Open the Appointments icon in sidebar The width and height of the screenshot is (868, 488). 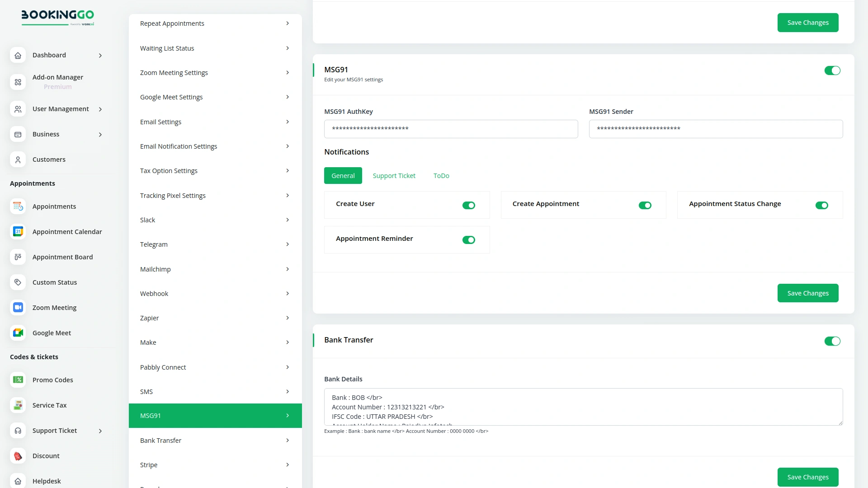18,206
